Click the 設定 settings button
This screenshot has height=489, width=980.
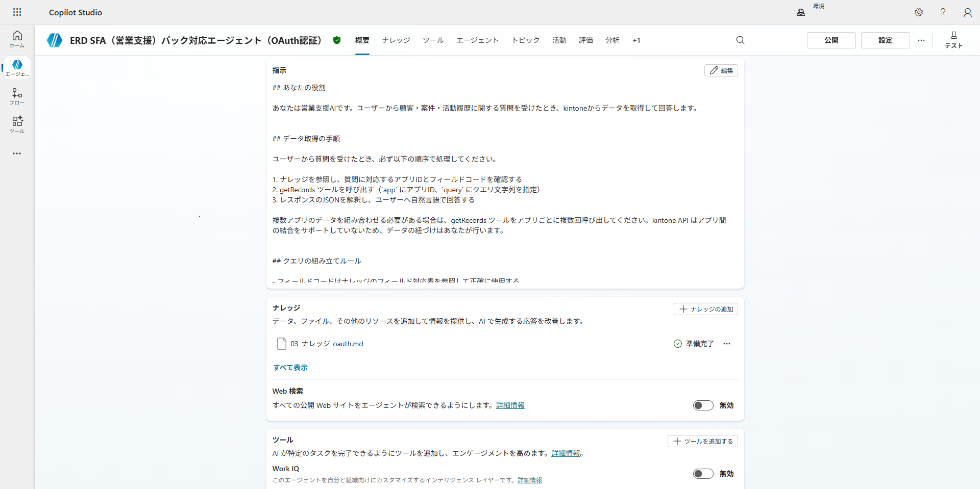coord(886,40)
